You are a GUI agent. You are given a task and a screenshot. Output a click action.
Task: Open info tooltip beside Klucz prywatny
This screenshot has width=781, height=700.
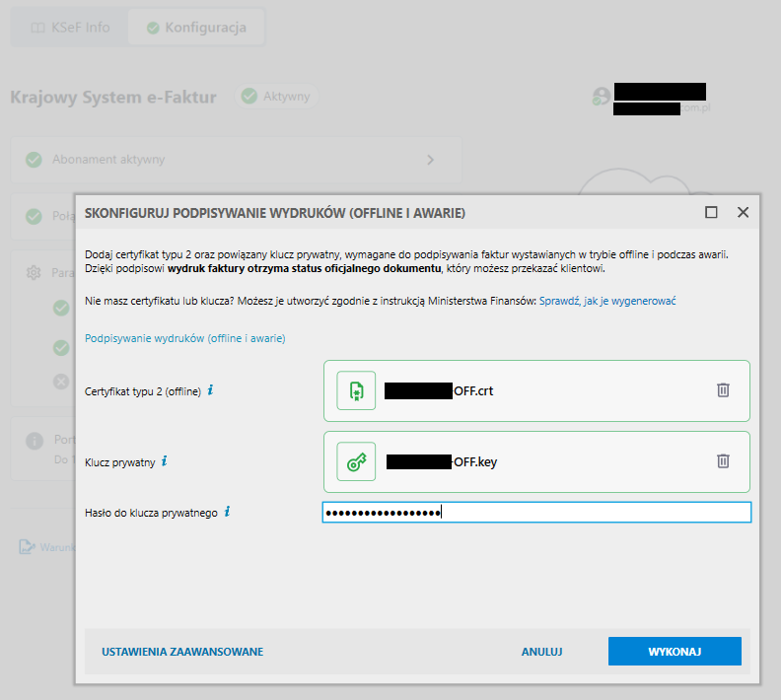coord(164,460)
